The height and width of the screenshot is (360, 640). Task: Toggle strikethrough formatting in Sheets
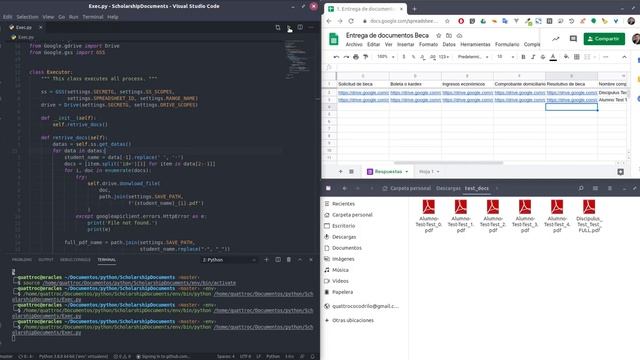tap(543, 57)
